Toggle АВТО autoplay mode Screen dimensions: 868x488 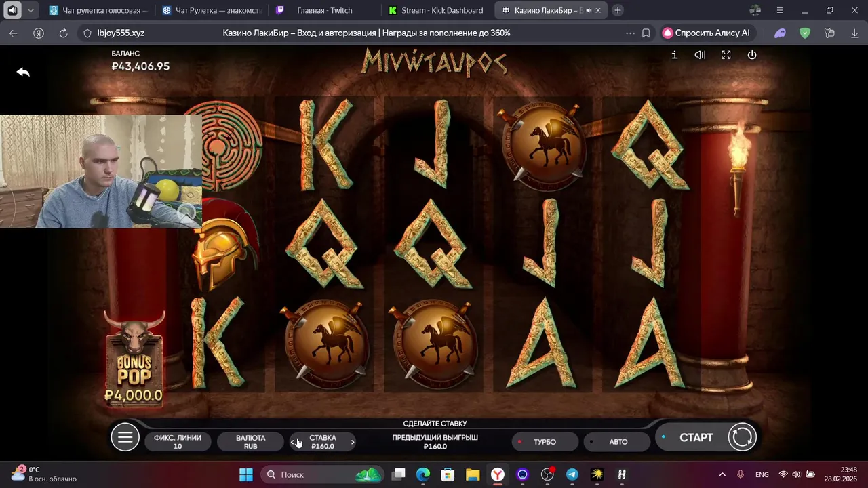618,442
